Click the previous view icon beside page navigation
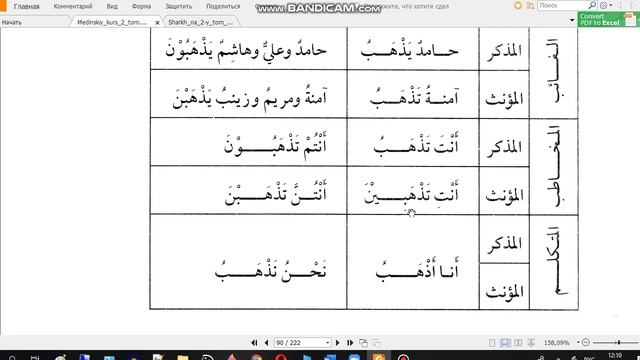The width and height of the screenshot is (640, 360). (363, 343)
